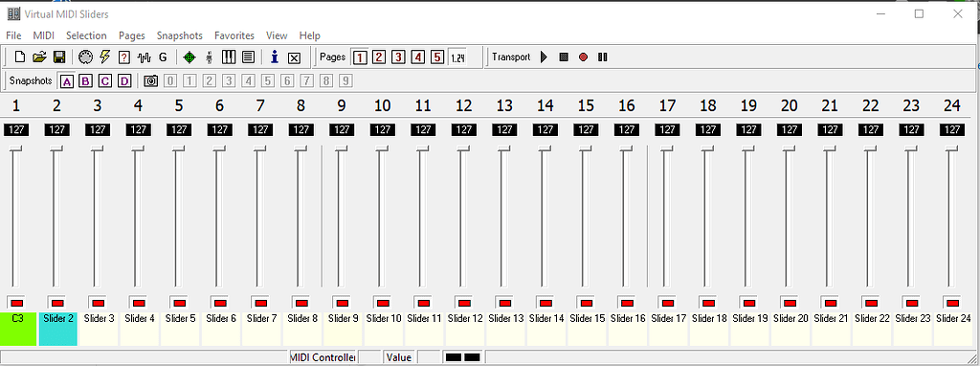The width and height of the screenshot is (980, 366).
Task: Click the numbered snapshot slot 0
Action: click(x=170, y=80)
